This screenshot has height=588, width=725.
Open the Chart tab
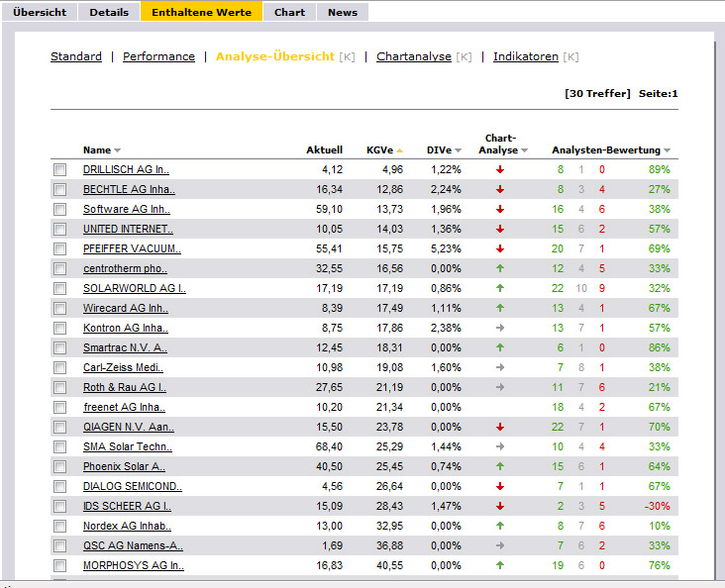coord(289,12)
